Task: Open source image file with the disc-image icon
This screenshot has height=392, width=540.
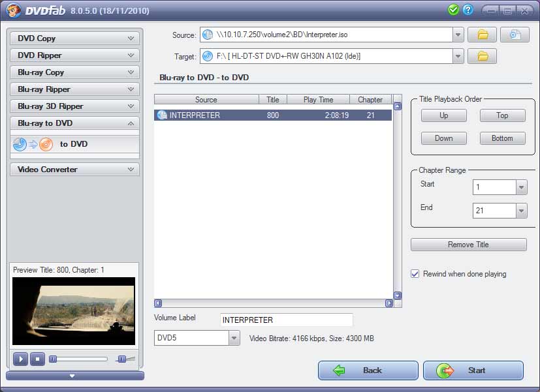Action: pyautogui.click(x=515, y=35)
